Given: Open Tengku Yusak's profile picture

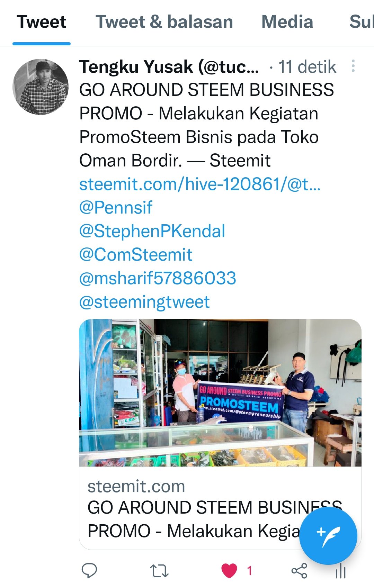Looking at the screenshot, I should 41,87.
